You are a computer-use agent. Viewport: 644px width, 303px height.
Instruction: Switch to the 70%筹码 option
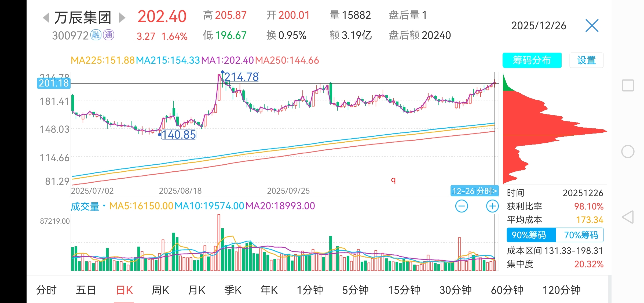581,235
